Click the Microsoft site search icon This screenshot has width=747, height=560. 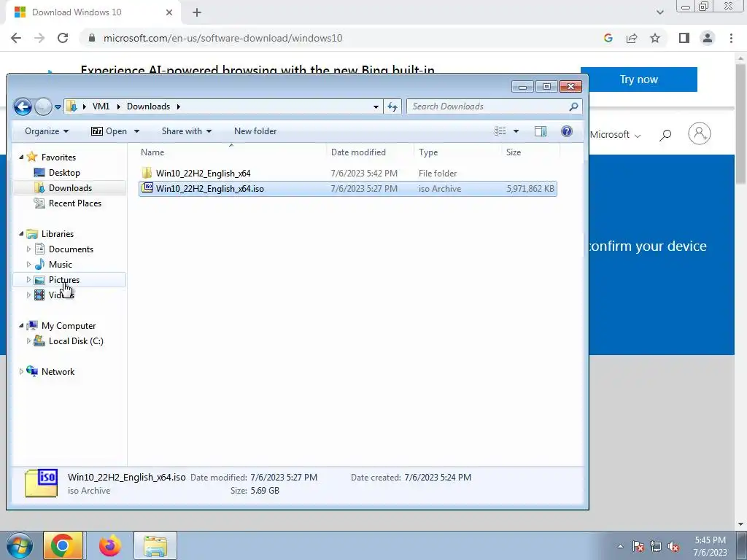pos(665,135)
